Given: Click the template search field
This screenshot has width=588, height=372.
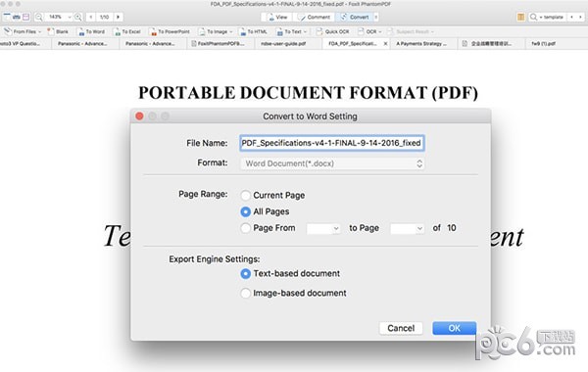Looking at the screenshot, I should 553,17.
